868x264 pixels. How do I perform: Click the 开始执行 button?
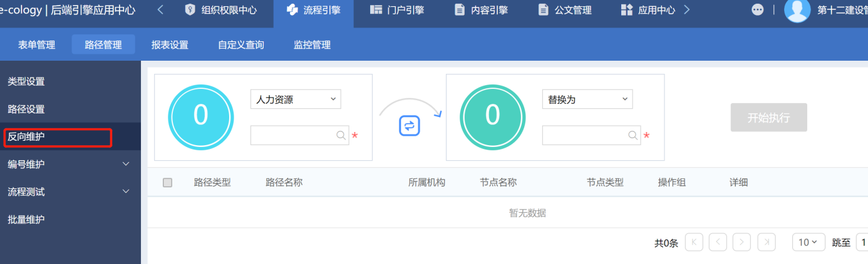coord(768,118)
